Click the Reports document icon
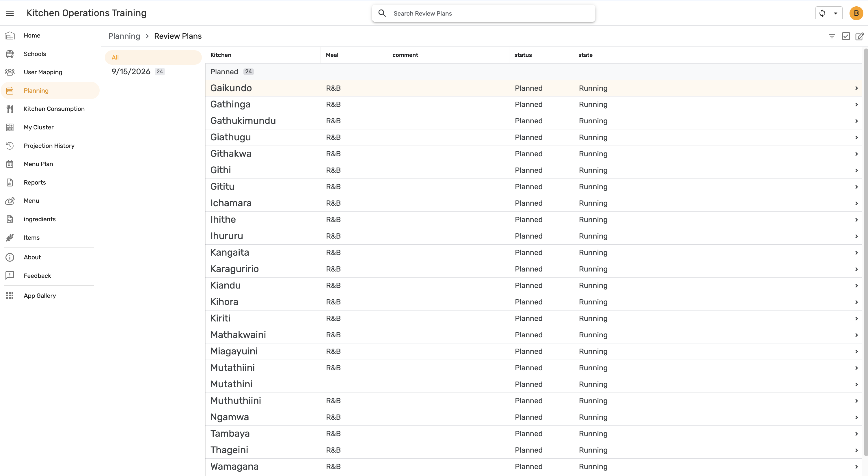 point(10,182)
